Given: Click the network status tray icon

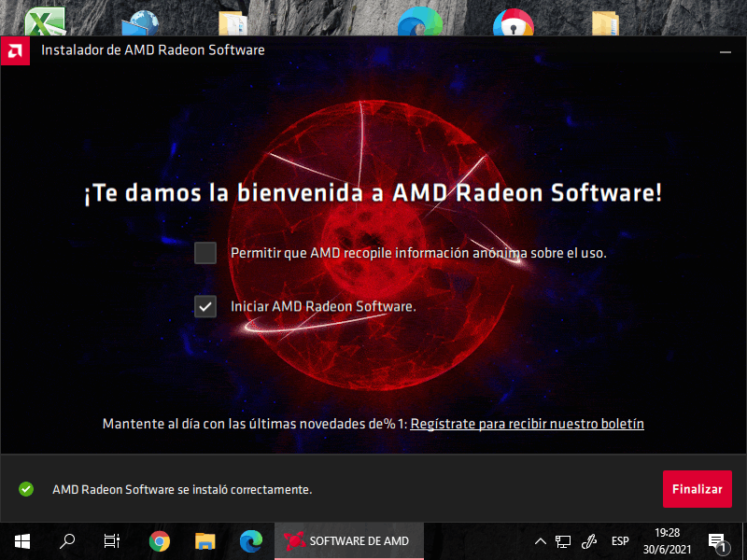Looking at the screenshot, I should [563, 541].
